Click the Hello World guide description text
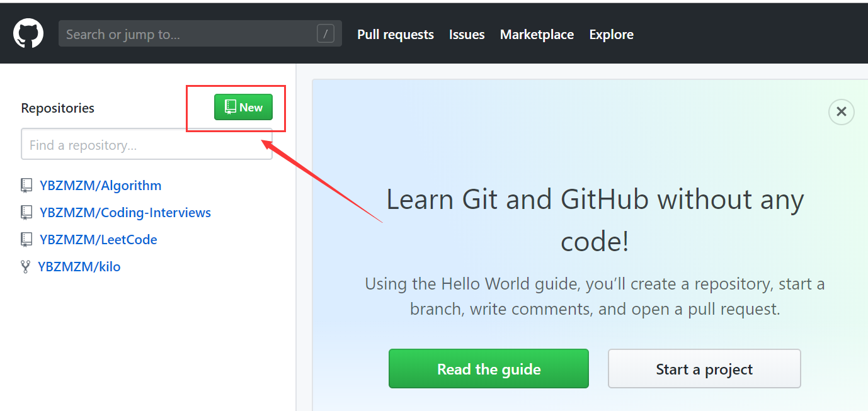This screenshot has height=411, width=868. pos(595,296)
